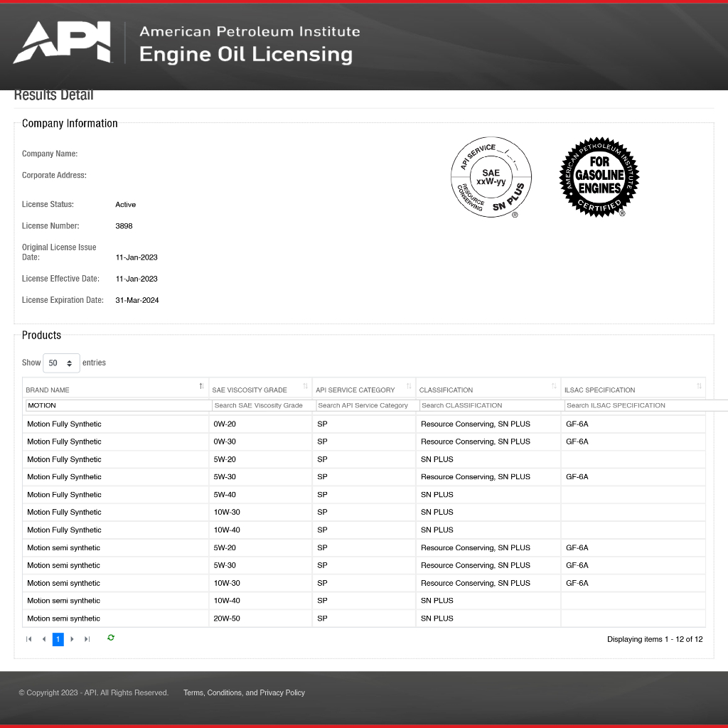Click the Brand Name search field containing MOTION
Viewport: 728px width, 728px height.
pyautogui.click(x=118, y=405)
